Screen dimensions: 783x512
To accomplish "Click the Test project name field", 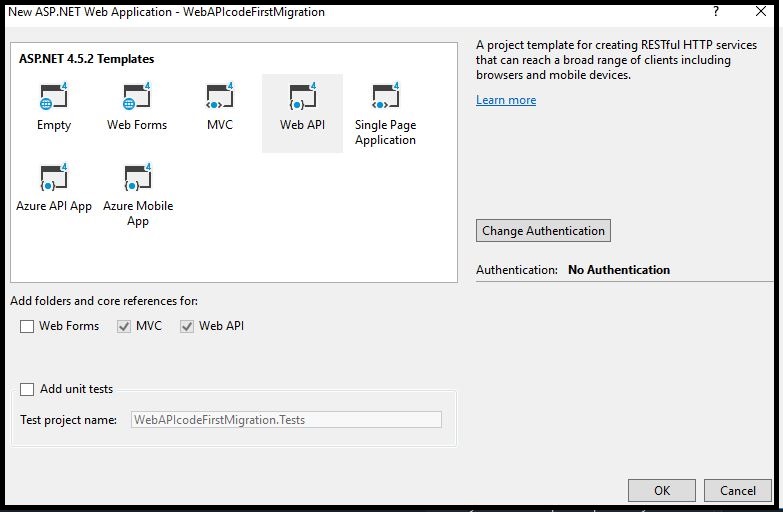I will pos(286,420).
